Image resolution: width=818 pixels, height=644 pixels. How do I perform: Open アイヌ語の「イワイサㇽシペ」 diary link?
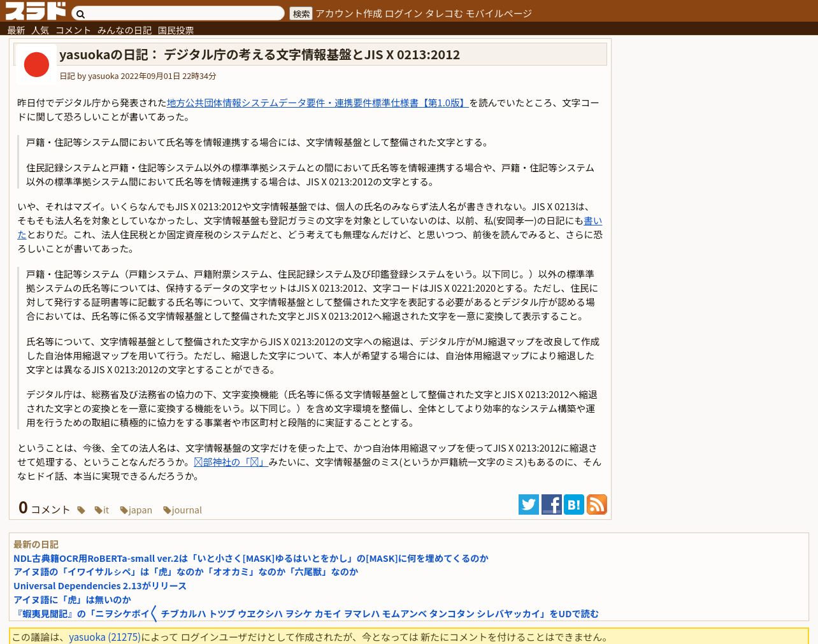tap(186, 571)
